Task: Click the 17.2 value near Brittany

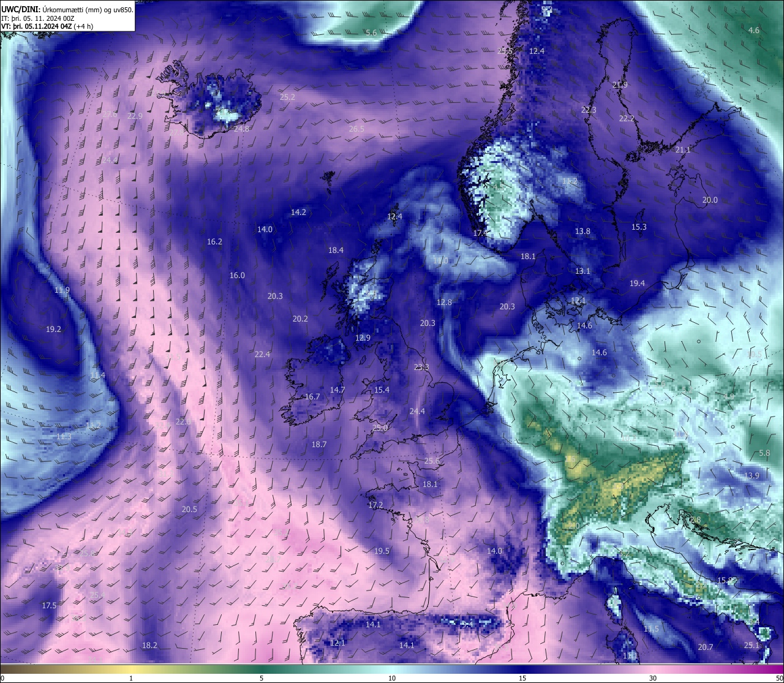Action: (375, 505)
